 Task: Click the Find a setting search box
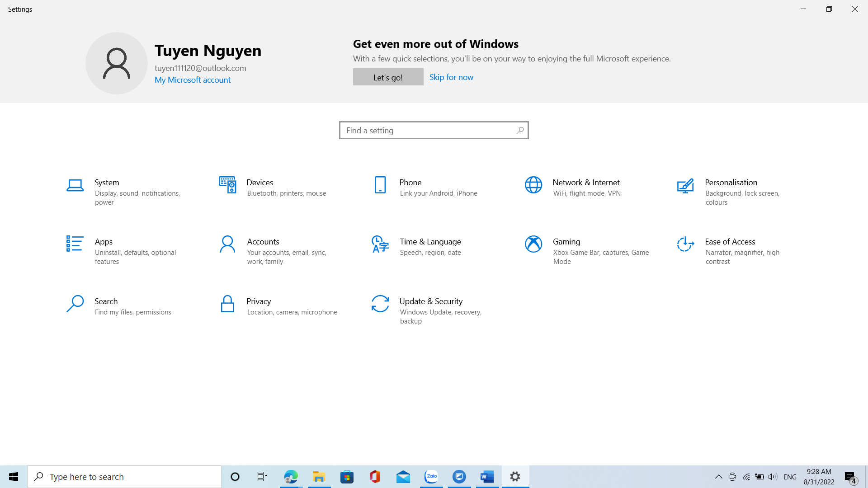(x=429, y=130)
